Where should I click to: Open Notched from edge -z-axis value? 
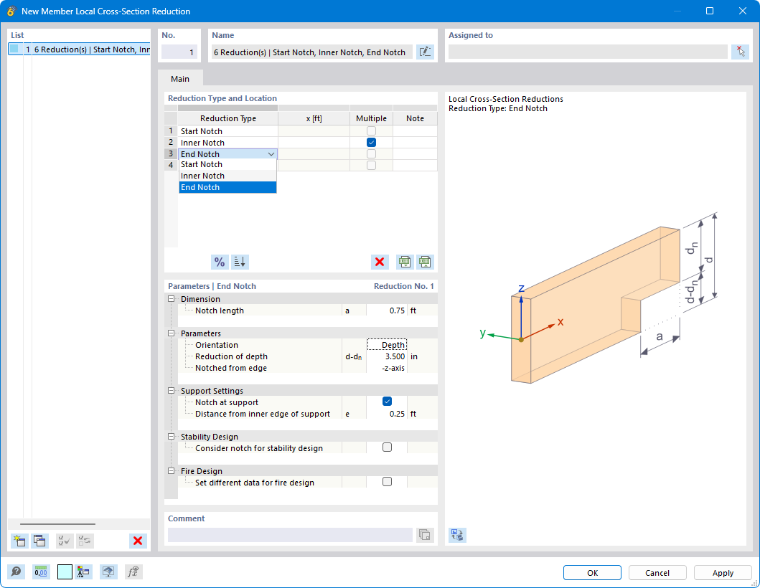pyautogui.click(x=387, y=368)
